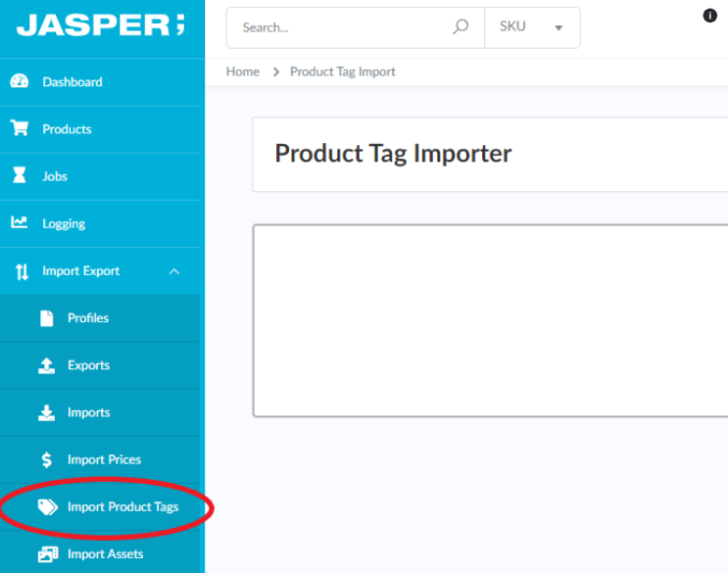The height and width of the screenshot is (573, 728).
Task: Open the Products menu item
Action: tap(67, 129)
